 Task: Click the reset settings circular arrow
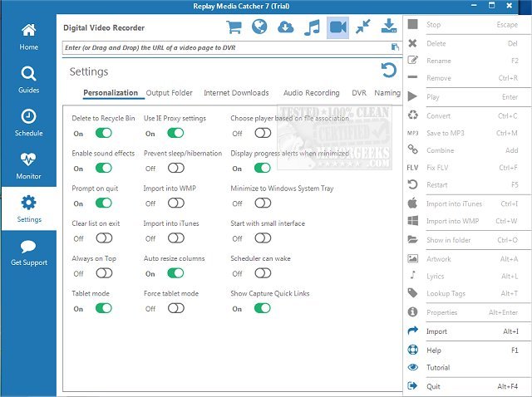click(389, 70)
